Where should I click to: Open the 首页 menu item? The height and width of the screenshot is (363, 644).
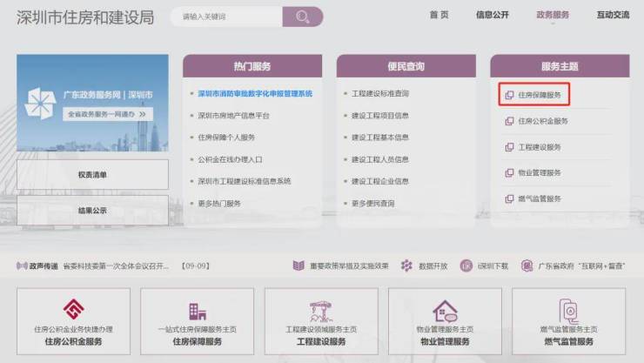(x=439, y=15)
